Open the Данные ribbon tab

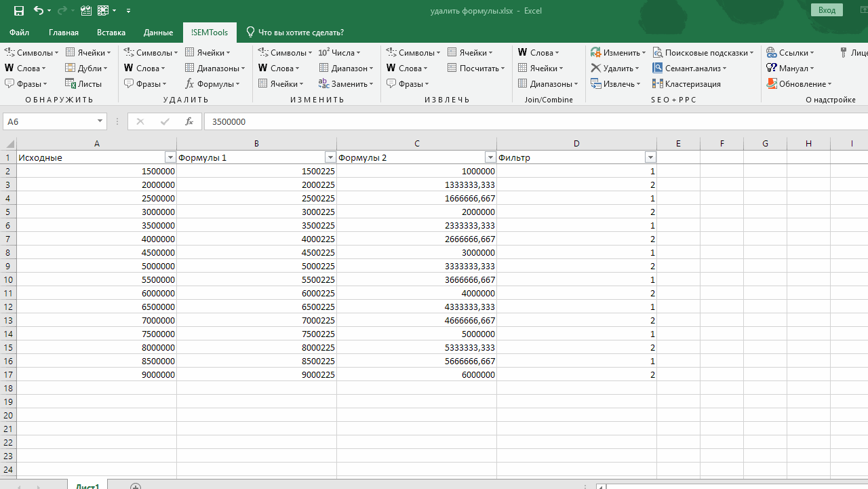(158, 32)
